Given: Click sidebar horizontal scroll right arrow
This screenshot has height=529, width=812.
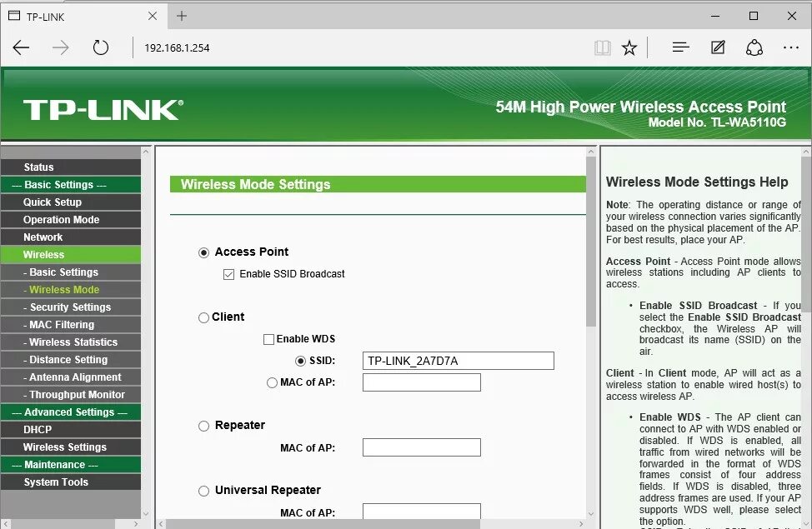Looking at the screenshot, I should (136, 524).
